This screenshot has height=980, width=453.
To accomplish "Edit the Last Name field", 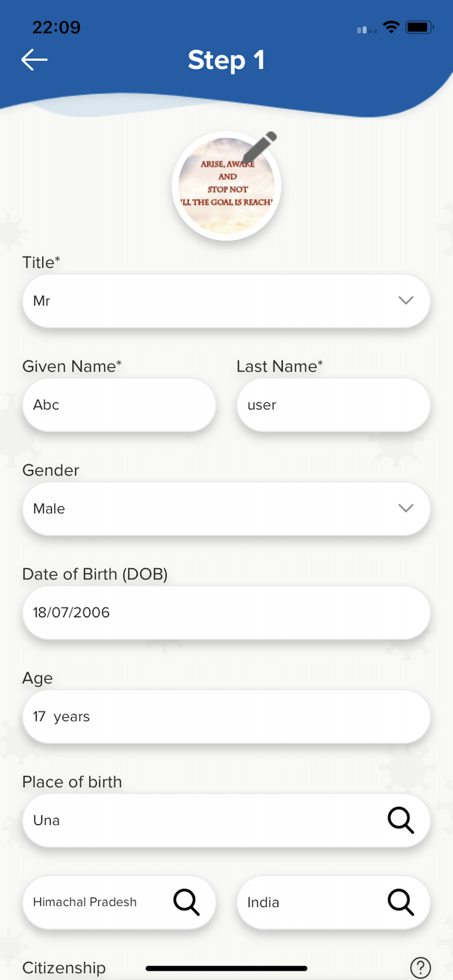I will click(333, 405).
